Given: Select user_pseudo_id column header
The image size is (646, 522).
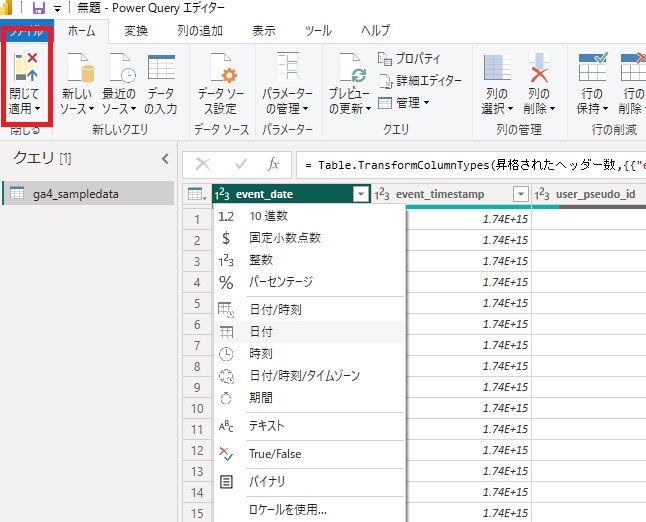Looking at the screenshot, I should [x=589, y=194].
